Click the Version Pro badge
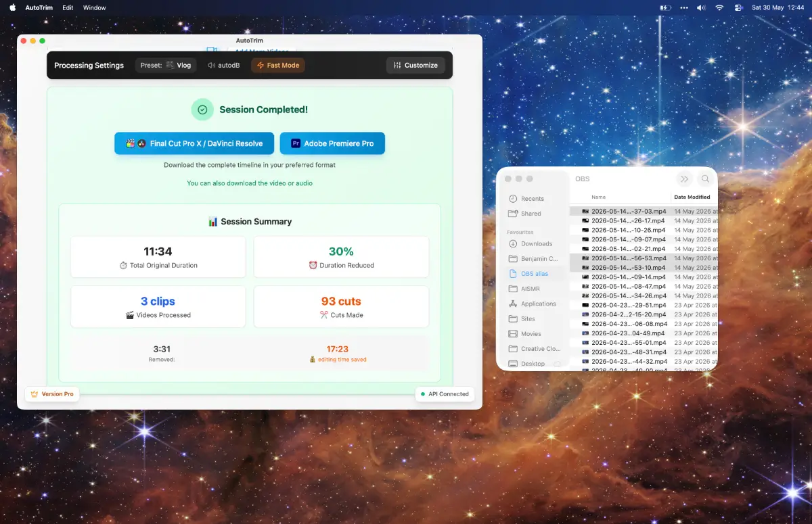Viewport: 812px width, 524px height. coord(52,394)
